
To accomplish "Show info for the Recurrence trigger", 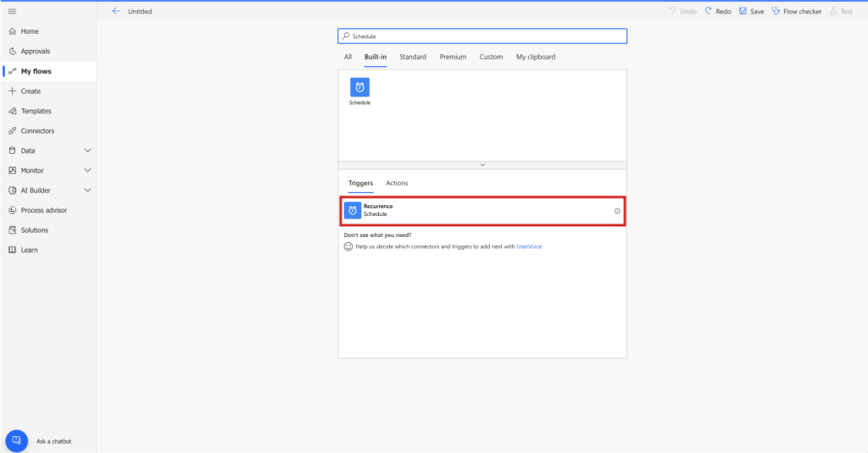I will [617, 211].
